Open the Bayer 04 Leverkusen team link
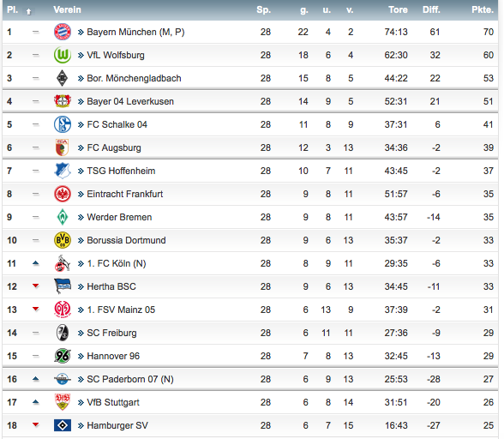Screen dimensions: 504x439 tap(130, 101)
